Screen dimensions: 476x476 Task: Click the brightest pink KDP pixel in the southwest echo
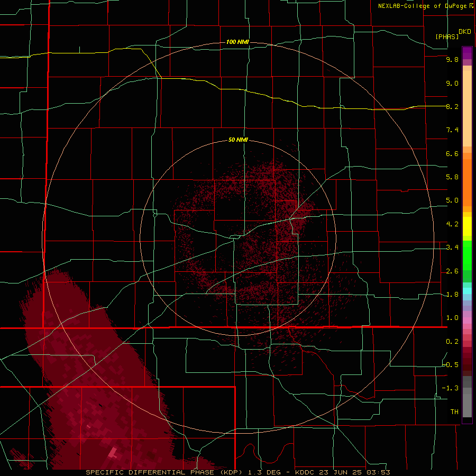[113, 453]
